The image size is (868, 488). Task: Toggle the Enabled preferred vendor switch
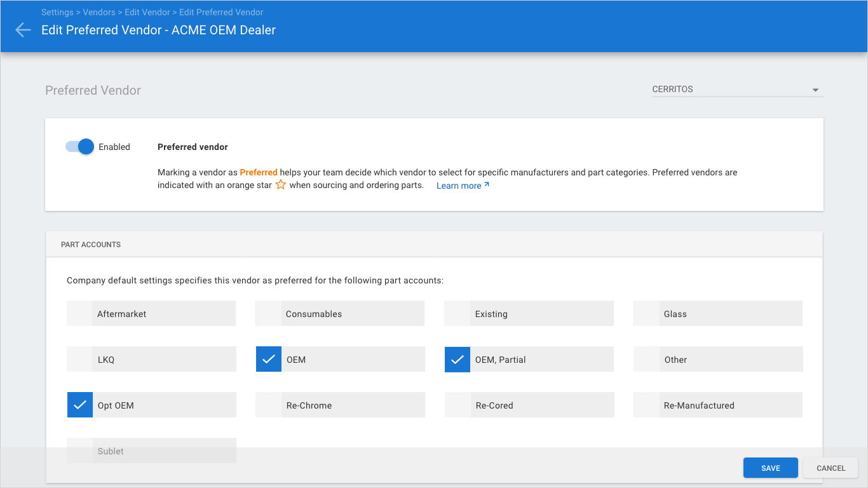[x=79, y=147]
